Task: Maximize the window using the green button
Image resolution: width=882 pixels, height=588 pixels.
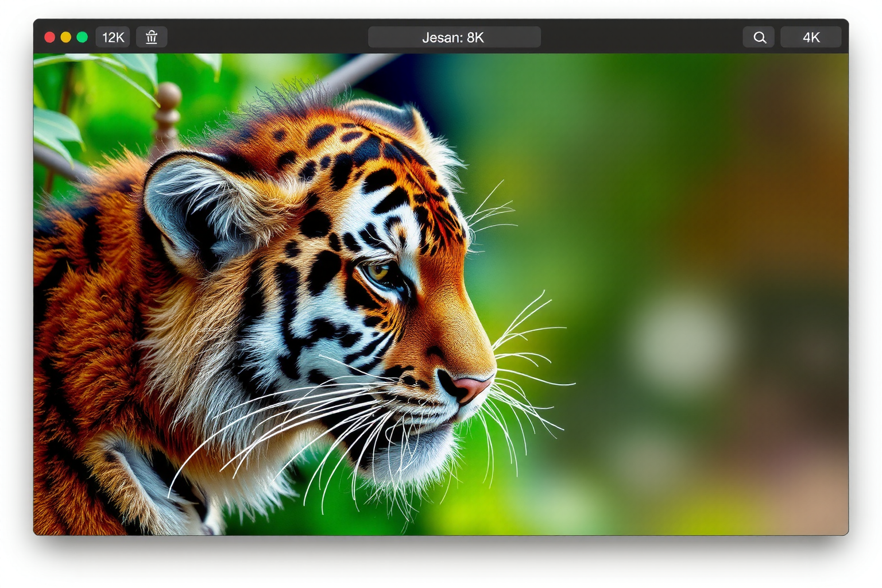Action: point(82,37)
